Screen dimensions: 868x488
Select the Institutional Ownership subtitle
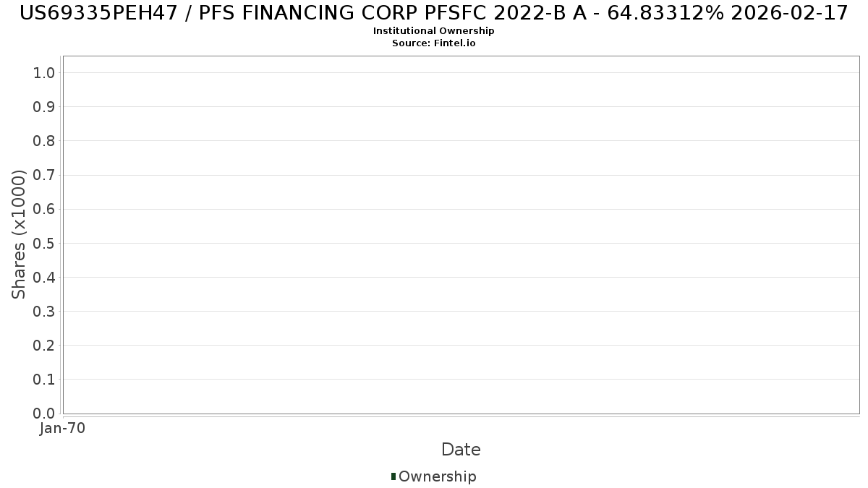(433, 31)
